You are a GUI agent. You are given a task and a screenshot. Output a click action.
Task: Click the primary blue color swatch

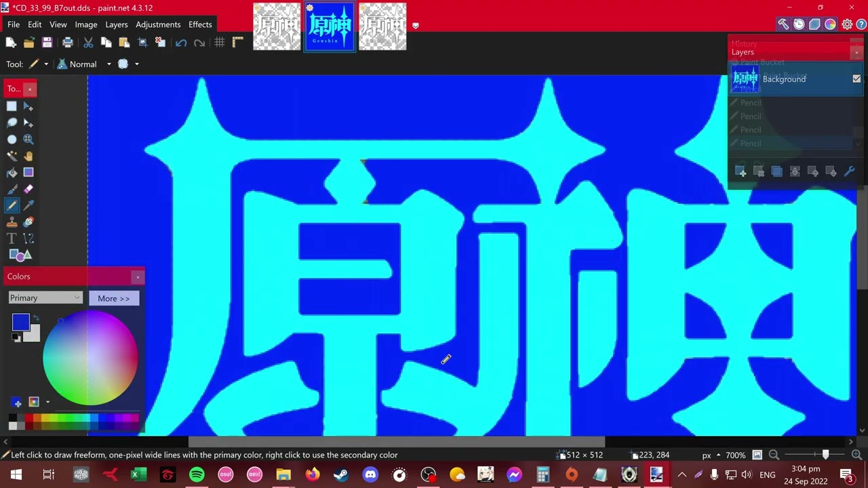point(20,323)
